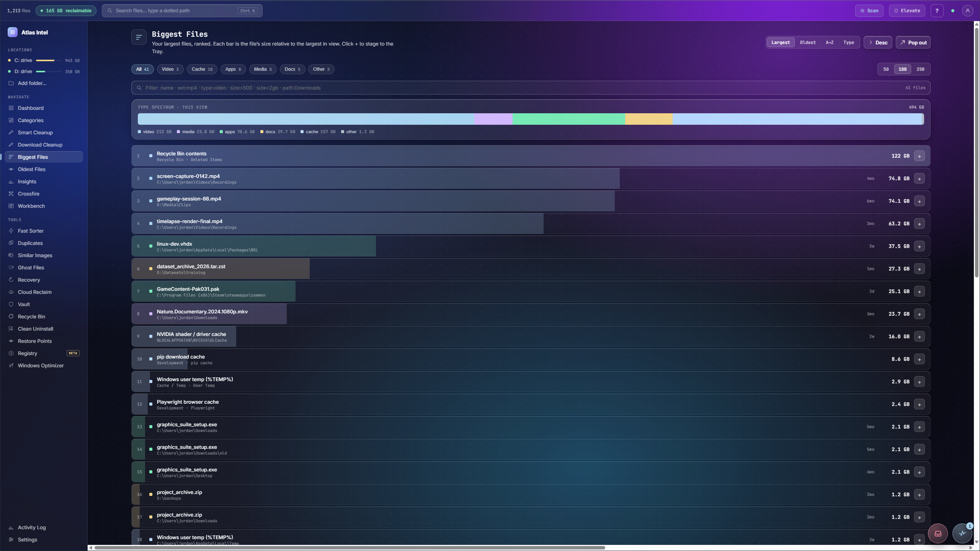The image size is (980, 551).
Task: Select the D: drive usage bar
Action: point(48,72)
